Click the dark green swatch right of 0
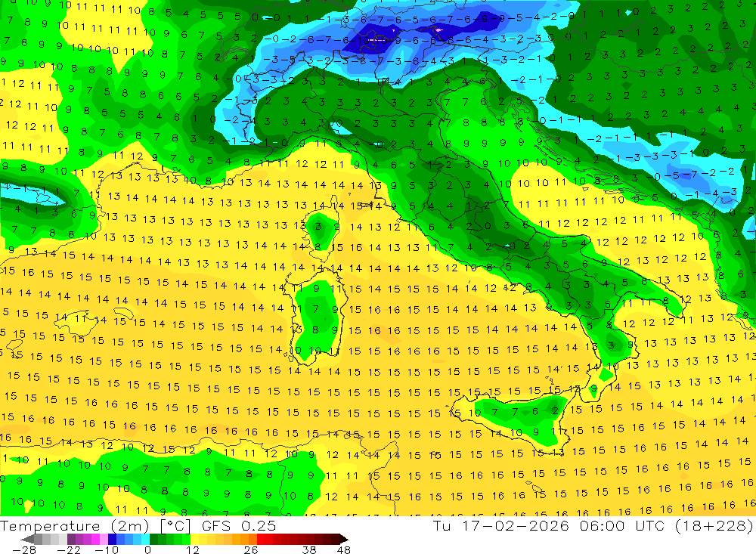The height and width of the screenshot is (554, 756). click(153, 539)
